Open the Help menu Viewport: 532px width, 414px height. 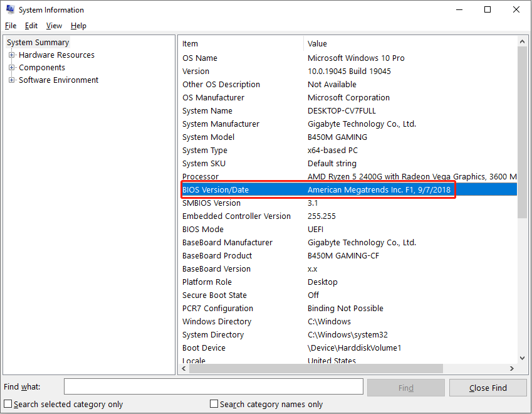[x=78, y=25]
